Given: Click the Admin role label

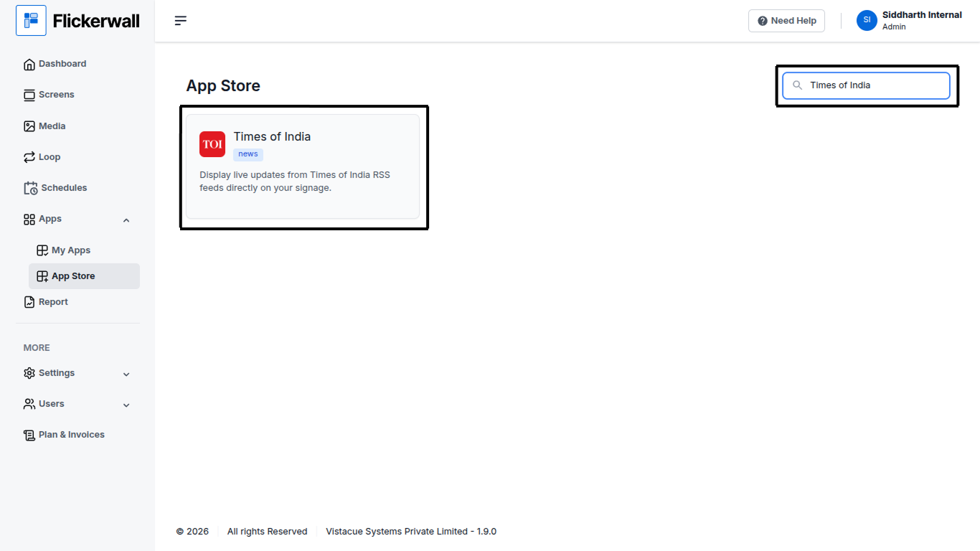Looking at the screenshot, I should point(894,27).
